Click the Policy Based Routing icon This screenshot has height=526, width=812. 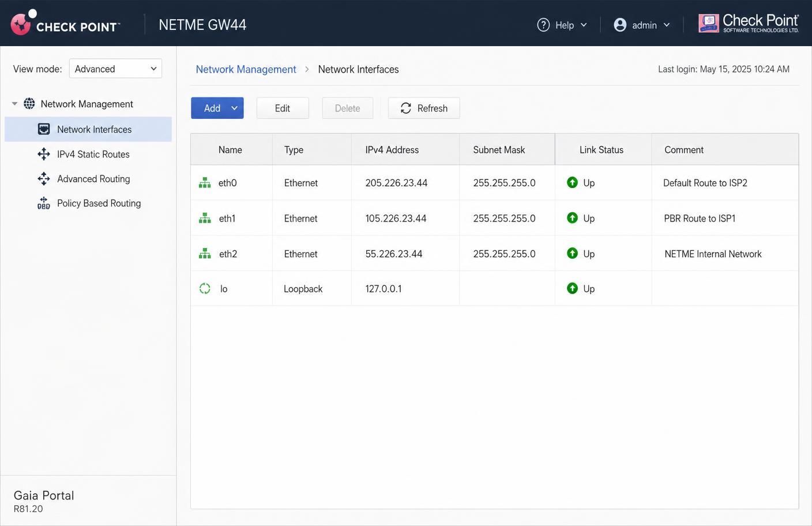coord(44,203)
